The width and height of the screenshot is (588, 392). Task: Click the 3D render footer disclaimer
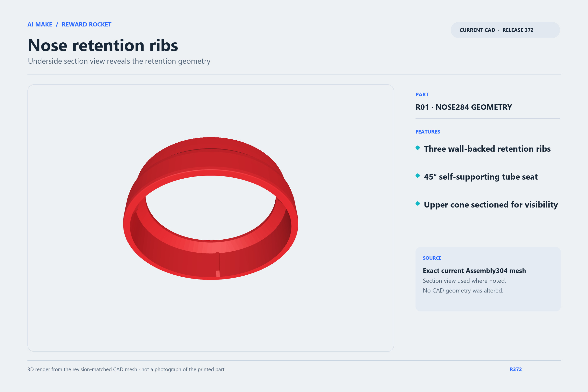[126, 369]
